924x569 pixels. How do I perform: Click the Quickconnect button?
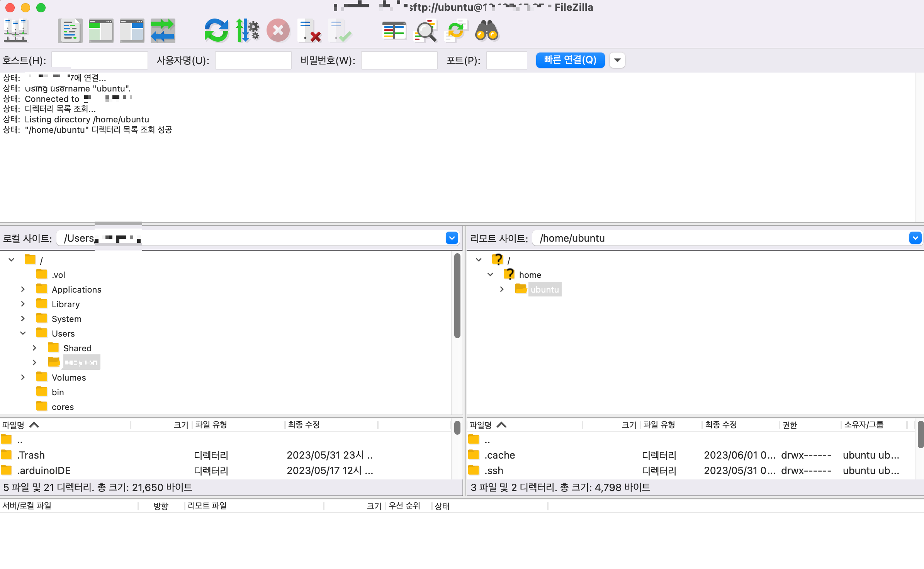click(570, 60)
